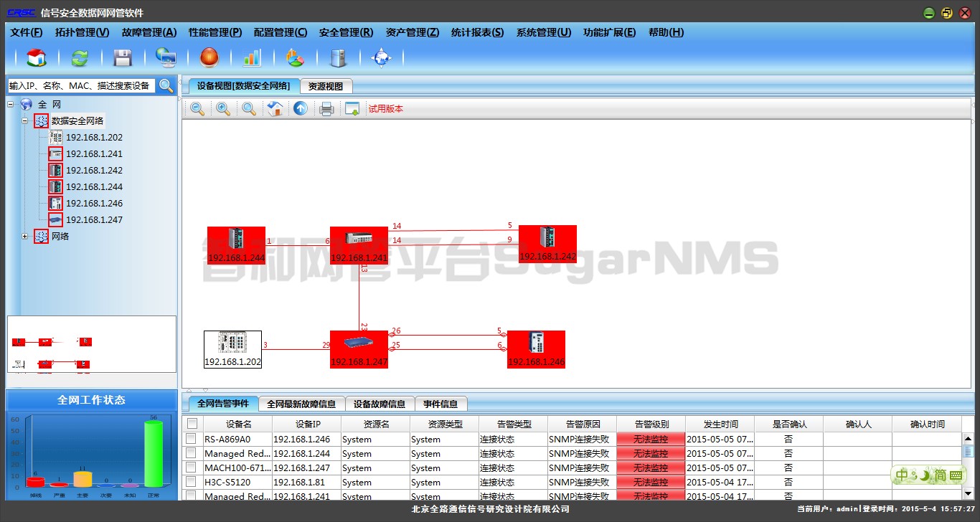
Task: Click the home icon in main toolbar
Action: pyautogui.click(x=36, y=58)
